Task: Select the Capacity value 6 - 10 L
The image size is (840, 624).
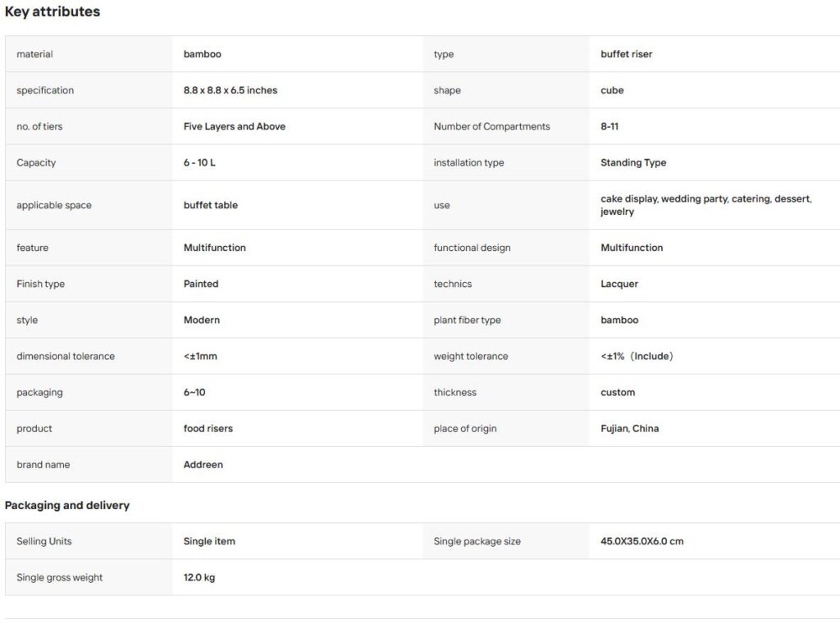Action: (199, 163)
